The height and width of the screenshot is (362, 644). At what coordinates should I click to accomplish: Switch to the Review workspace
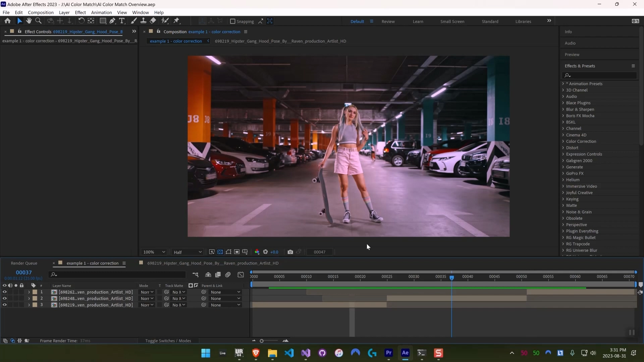(388, 21)
